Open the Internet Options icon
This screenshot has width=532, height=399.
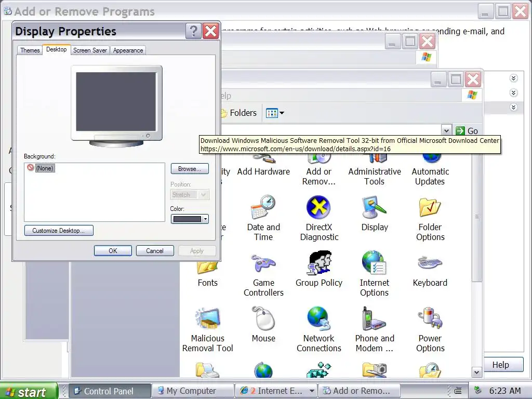pos(375,274)
